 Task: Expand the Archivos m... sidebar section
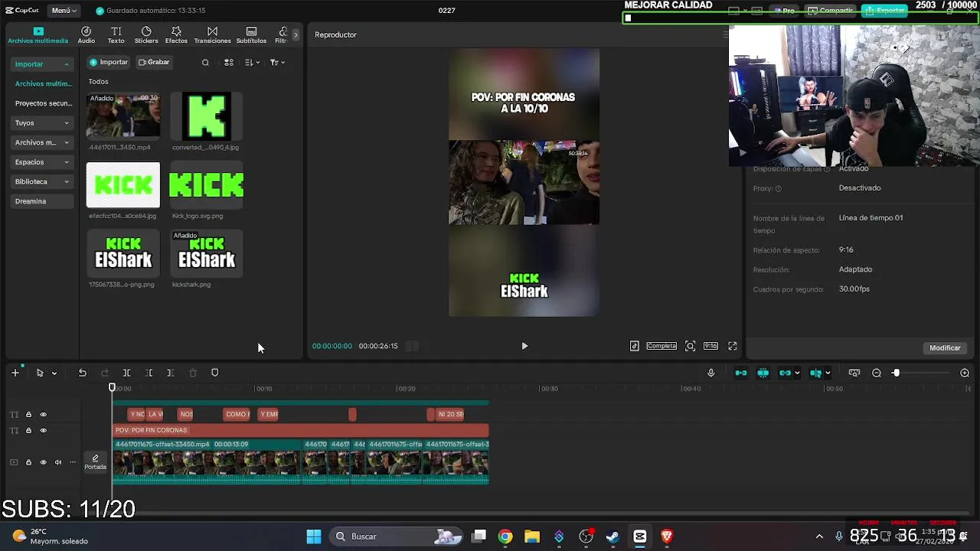coord(41,142)
